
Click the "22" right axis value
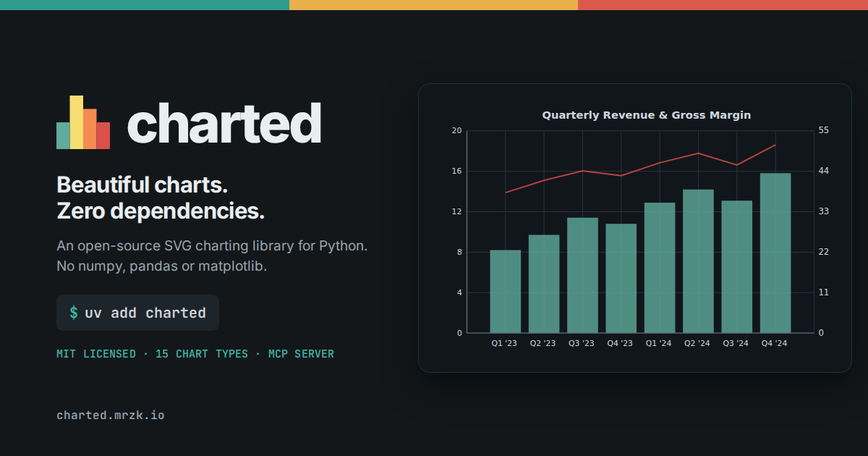coord(823,252)
